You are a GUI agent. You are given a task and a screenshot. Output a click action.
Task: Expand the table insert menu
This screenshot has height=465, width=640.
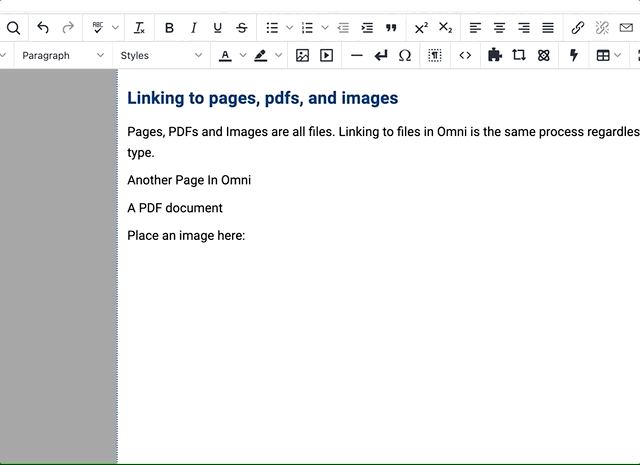pyautogui.click(x=618, y=56)
